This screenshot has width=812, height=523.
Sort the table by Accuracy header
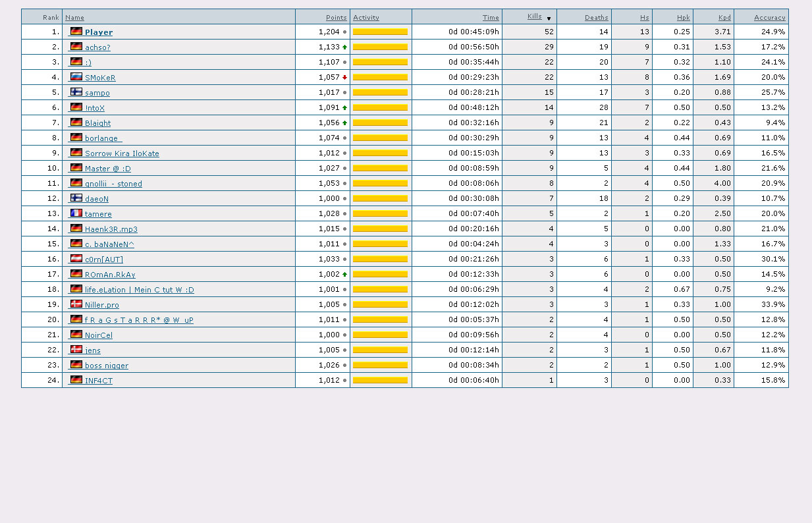coord(769,18)
